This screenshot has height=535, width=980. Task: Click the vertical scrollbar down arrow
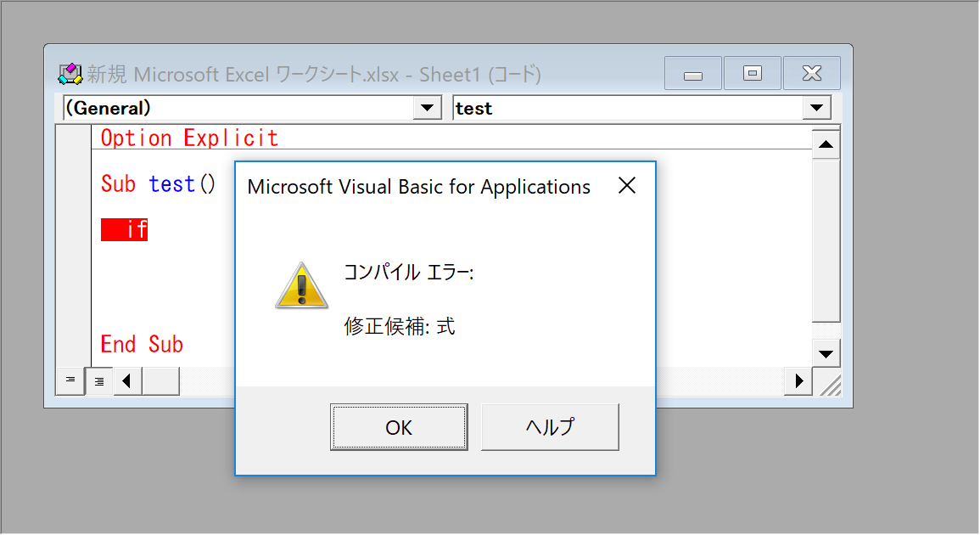click(x=826, y=353)
